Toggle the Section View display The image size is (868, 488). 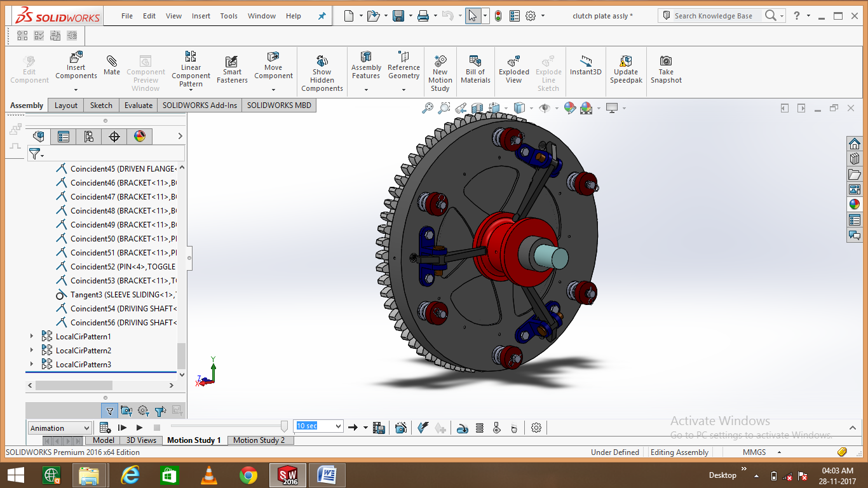(478, 108)
